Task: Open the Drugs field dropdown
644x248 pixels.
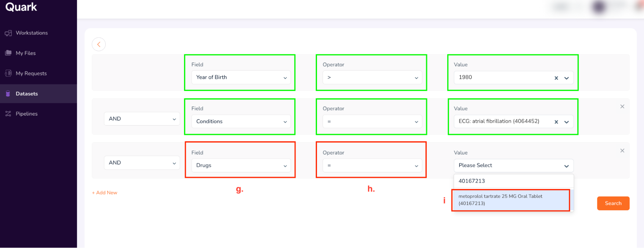Action: click(241, 165)
